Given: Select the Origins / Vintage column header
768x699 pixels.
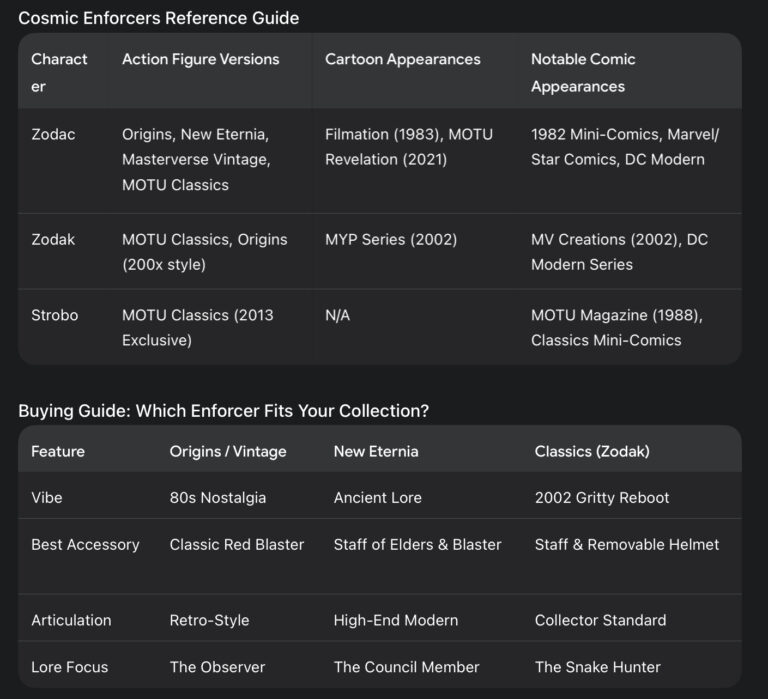Looking at the screenshot, I should [x=228, y=451].
